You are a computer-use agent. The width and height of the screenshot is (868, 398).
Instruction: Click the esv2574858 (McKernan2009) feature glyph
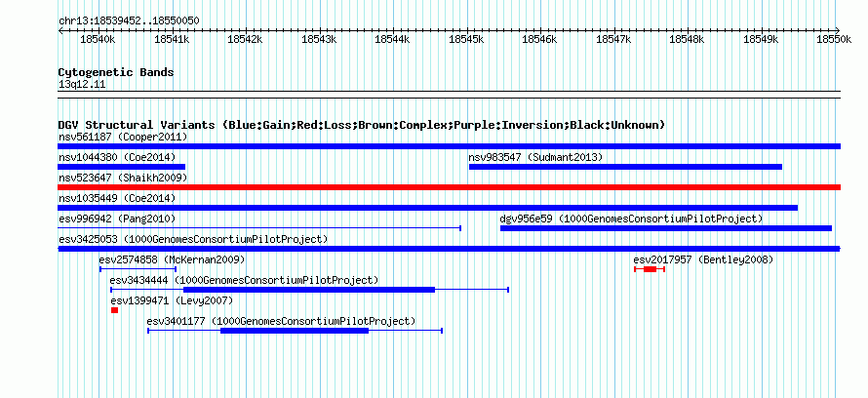point(138,269)
